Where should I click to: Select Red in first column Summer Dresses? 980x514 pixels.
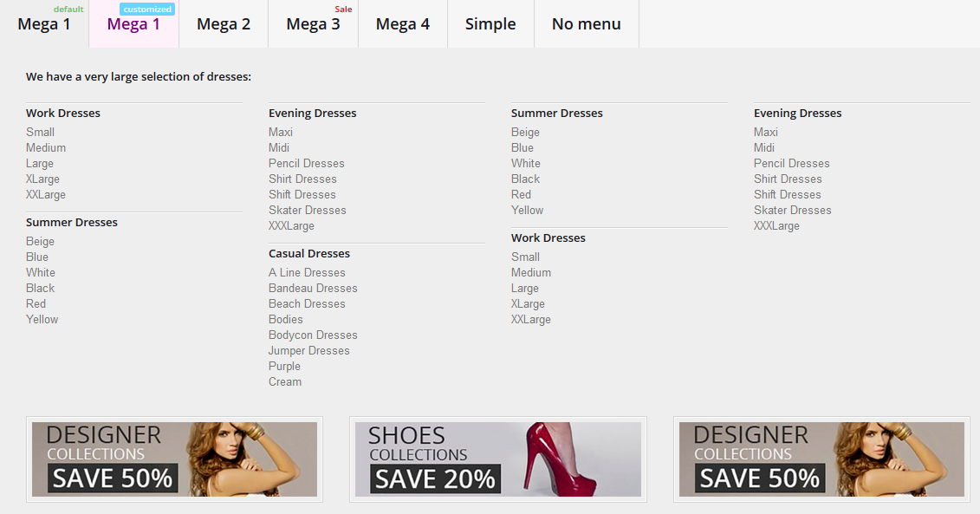click(x=36, y=304)
